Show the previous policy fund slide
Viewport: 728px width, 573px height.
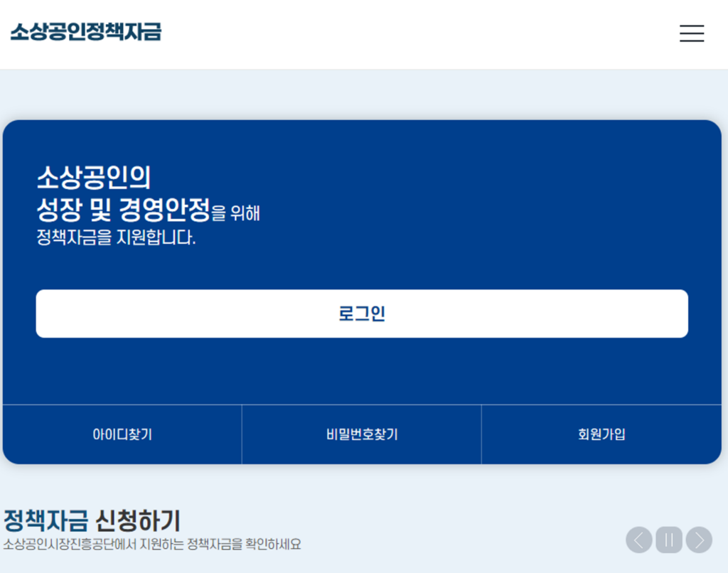pos(638,540)
